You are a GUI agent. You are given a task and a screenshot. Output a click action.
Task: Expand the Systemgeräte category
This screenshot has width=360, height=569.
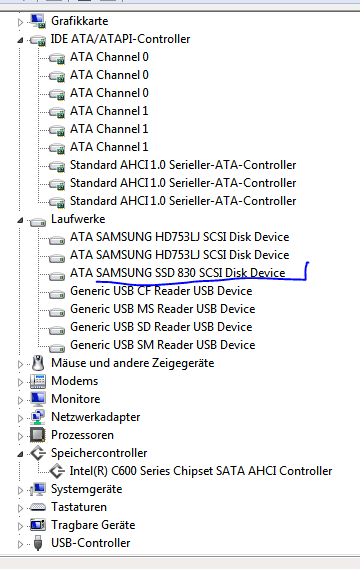pyautogui.click(x=21, y=490)
